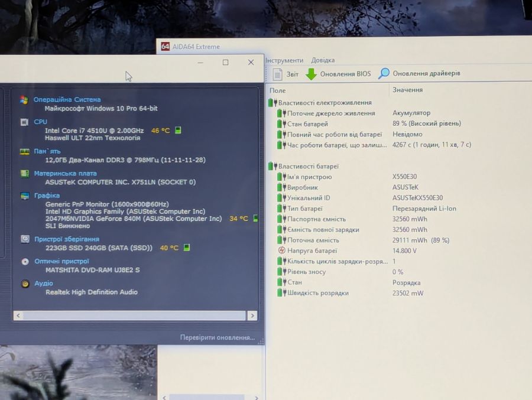Click the Realtek High Definition Audio text

[x=92, y=292]
